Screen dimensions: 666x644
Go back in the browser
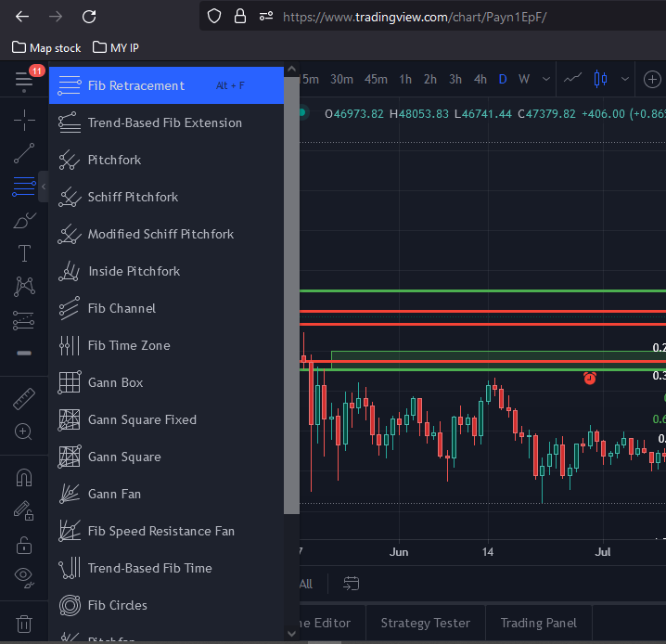coord(22,17)
